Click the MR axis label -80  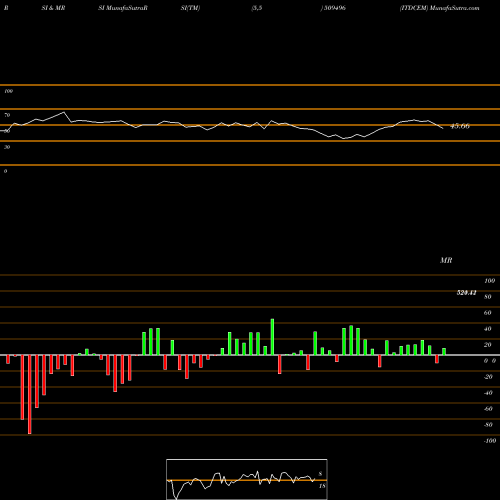[488, 425]
